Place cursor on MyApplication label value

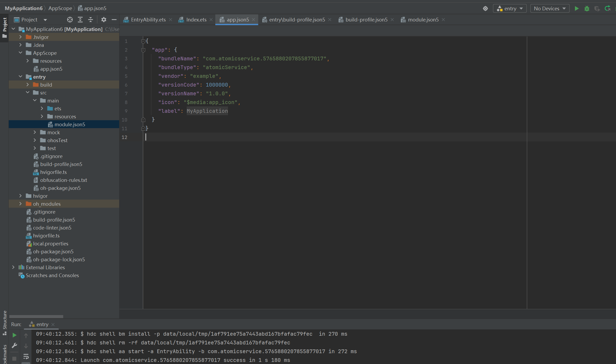tap(207, 111)
